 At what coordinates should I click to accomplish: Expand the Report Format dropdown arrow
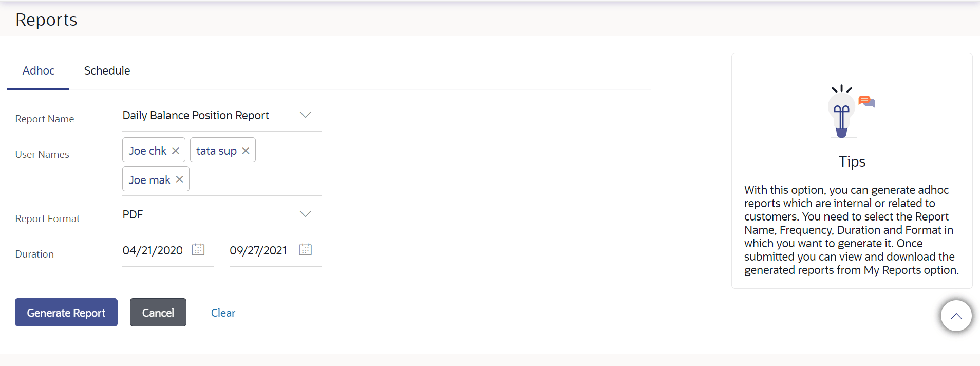click(306, 214)
